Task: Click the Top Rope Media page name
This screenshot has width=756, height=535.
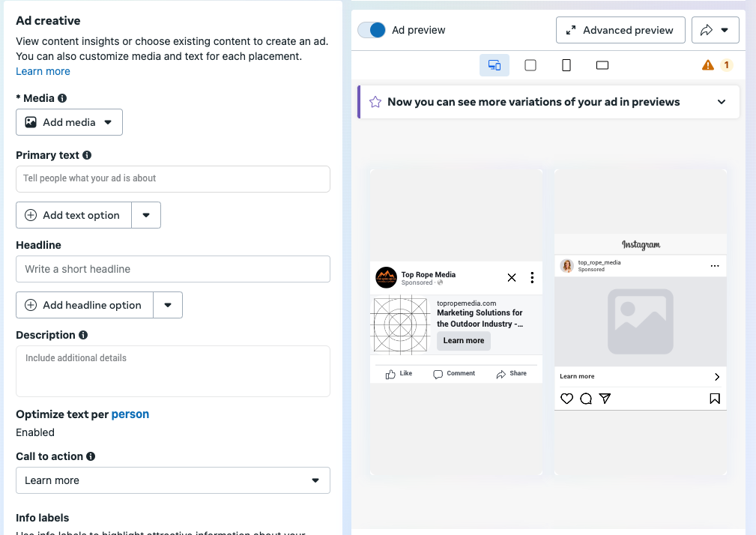Action: click(428, 275)
